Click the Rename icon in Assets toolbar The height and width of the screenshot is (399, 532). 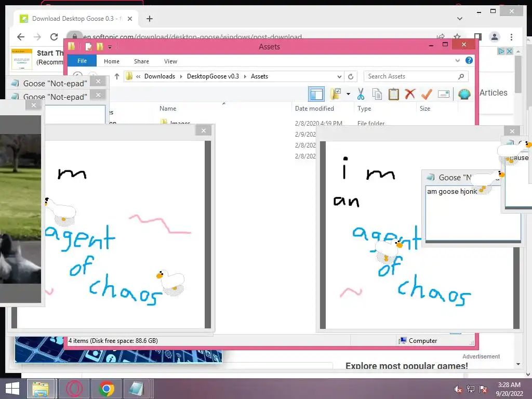pyautogui.click(x=444, y=94)
